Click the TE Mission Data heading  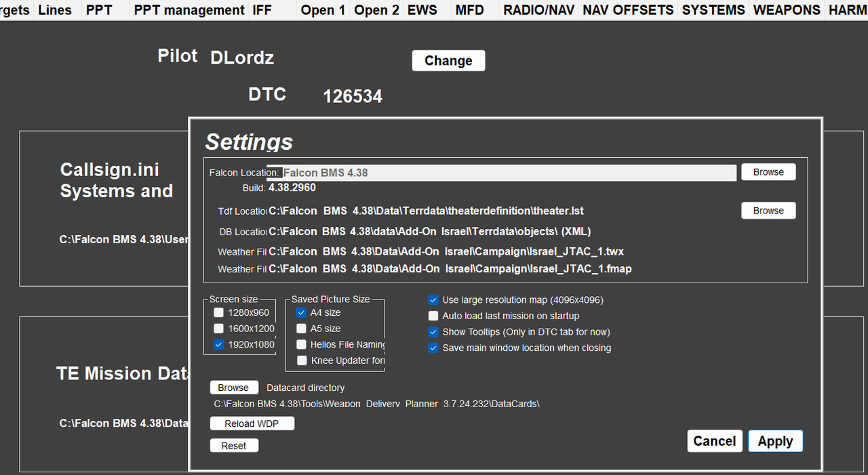[122, 373]
